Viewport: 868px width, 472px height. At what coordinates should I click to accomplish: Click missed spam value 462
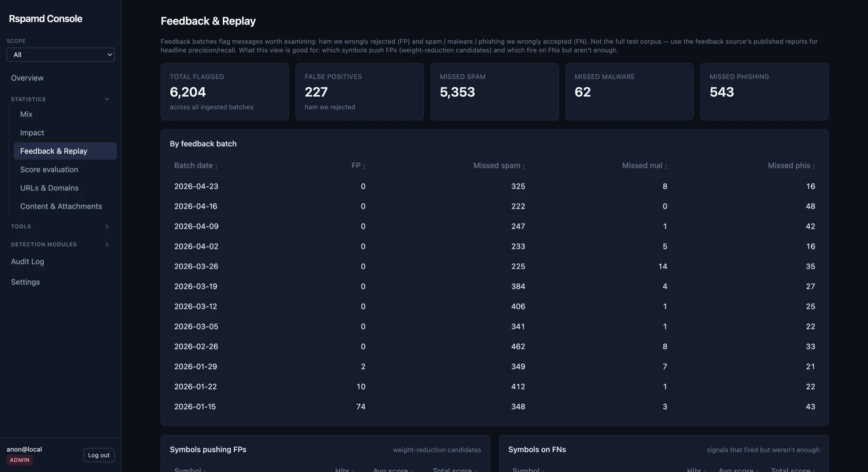click(518, 347)
